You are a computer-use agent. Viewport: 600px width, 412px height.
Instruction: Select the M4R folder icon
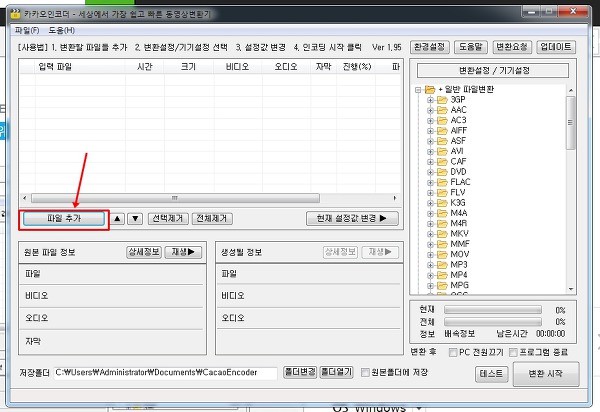click(442, 223)
